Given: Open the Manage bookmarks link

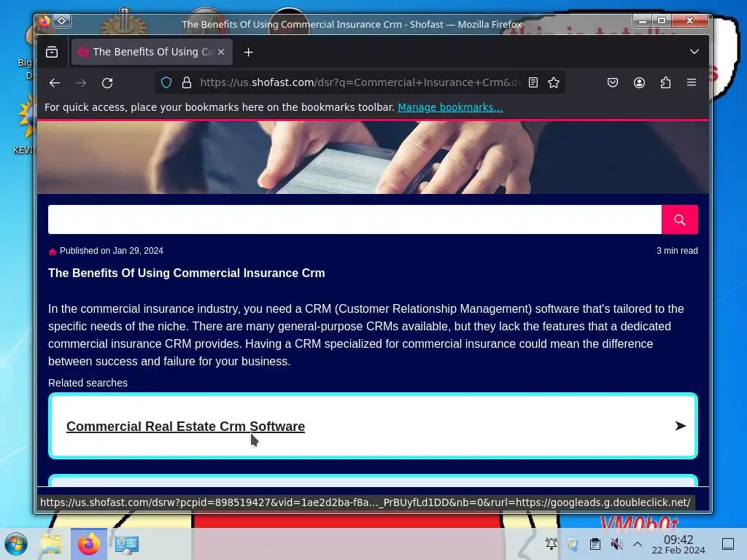Looking at the screenshot, I should pos(450,107).
